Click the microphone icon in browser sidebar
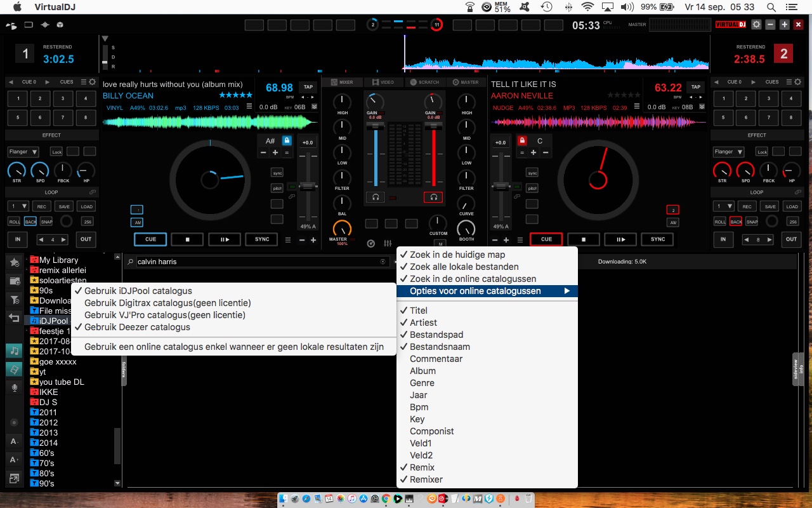 [14, 387]
